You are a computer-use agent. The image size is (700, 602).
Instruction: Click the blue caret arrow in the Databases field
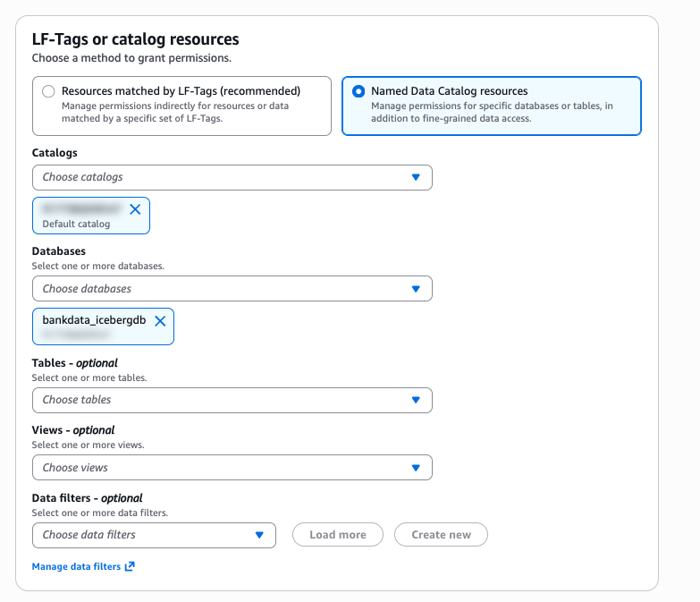(x=416, y=289)
